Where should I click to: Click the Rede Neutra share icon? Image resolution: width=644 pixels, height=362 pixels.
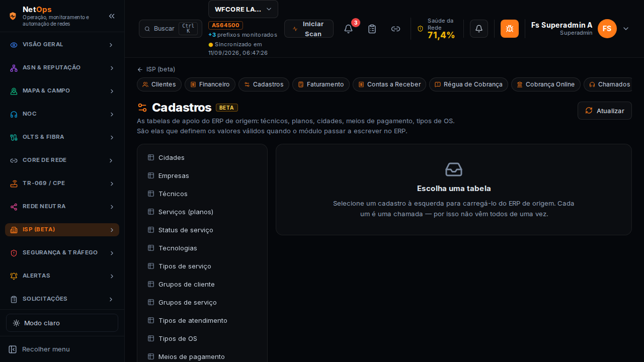[x=14, y=207]
